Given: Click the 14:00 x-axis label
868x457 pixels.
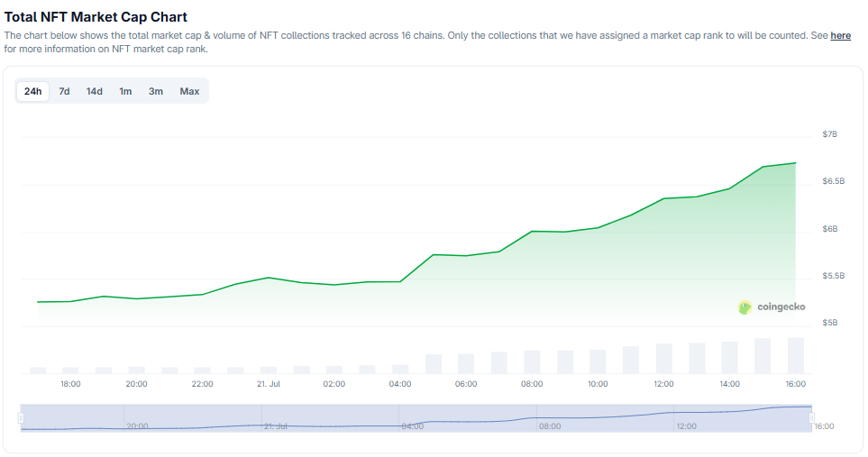Looking at the screenshot, I should click(729, 384).
